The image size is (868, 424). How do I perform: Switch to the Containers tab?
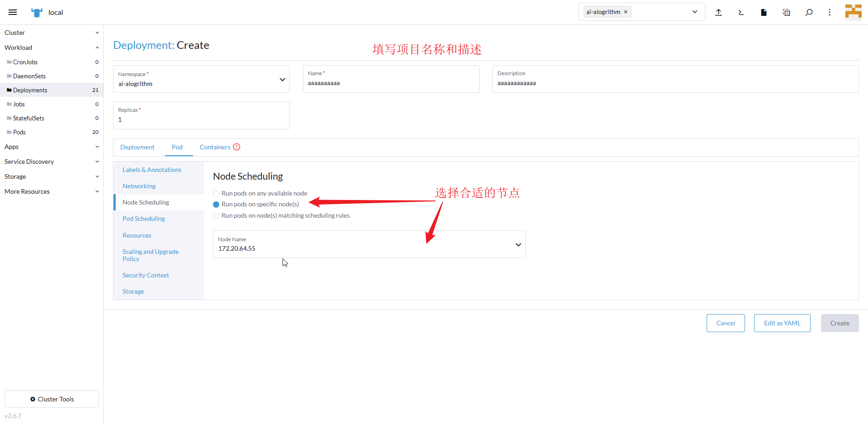click(220, 147)
